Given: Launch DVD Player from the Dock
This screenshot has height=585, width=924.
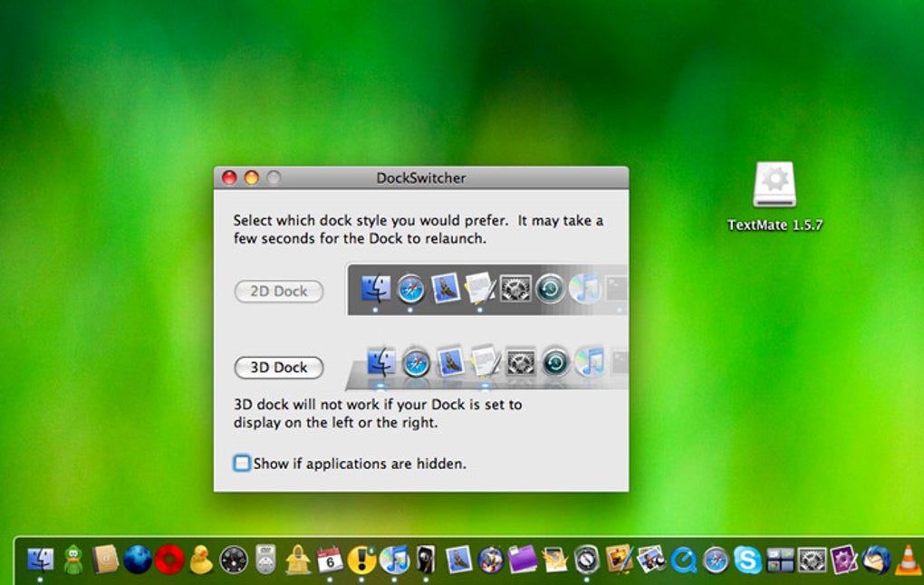Looking at the screenshot, I should point(265,560).
